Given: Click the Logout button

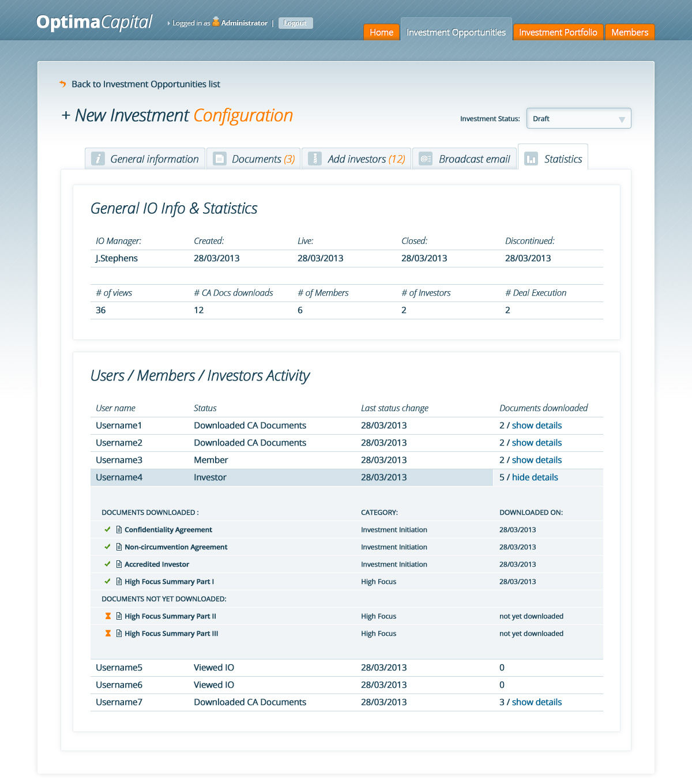Looking at the screenshot, I should pyautogui.click(x=296, y=23).
